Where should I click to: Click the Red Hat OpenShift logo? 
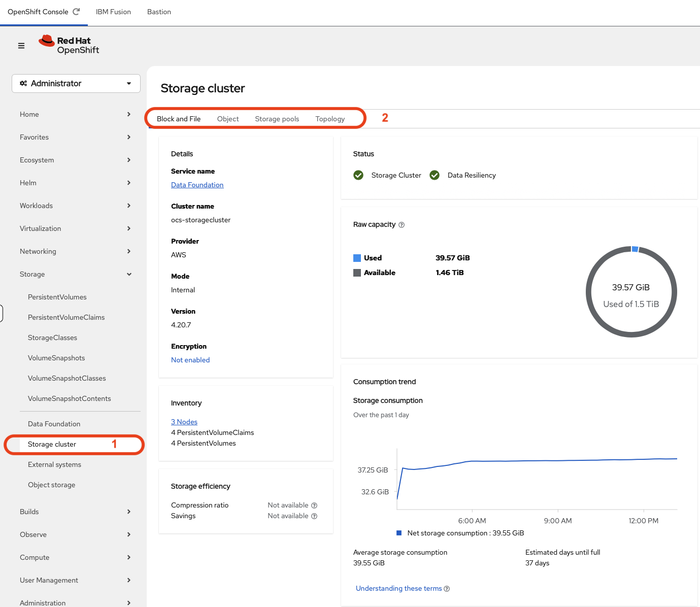tap(69, 45)
